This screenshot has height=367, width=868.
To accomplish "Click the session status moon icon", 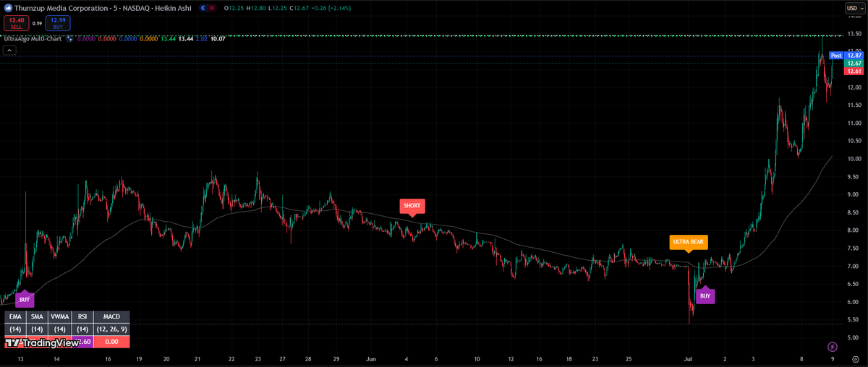I will pos(203,7).
